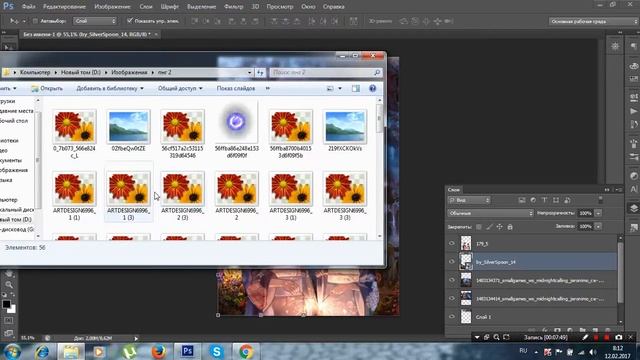
Task: Open layer filter type dropdown (Вид)
Action: [x=469, y=200]
